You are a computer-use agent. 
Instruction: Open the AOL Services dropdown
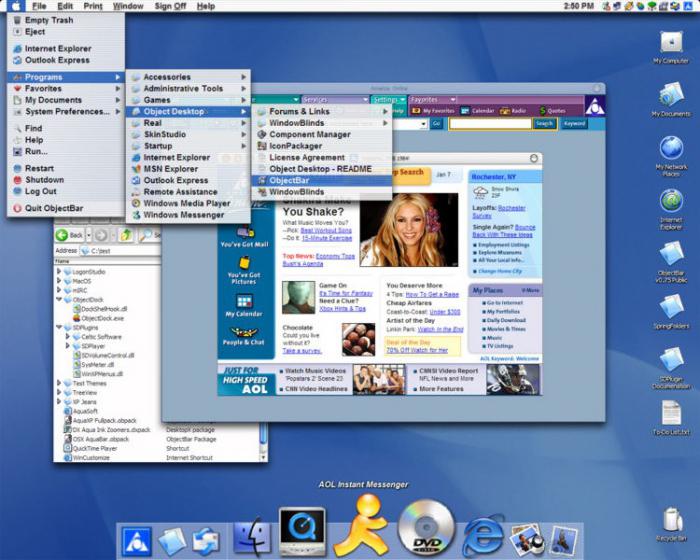point(335,100)
